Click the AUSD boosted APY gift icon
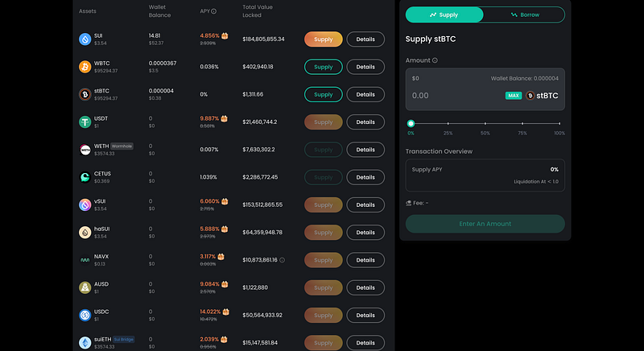 pyautogui.click(x=225, y=284)
